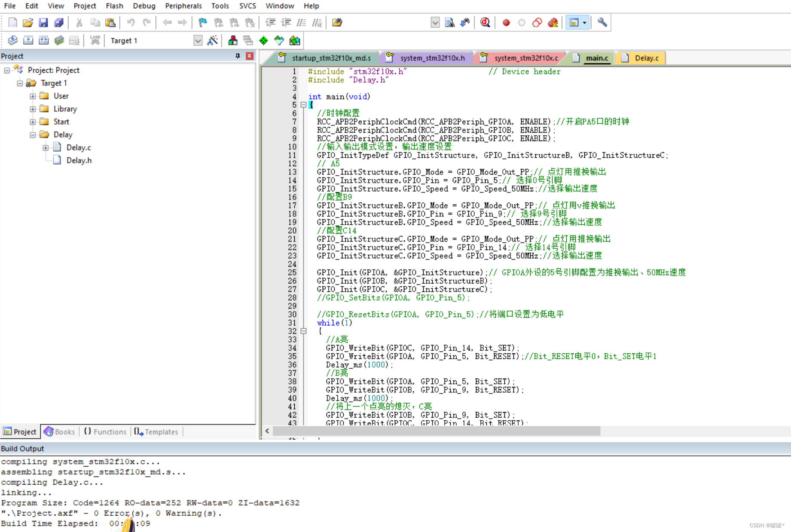791x532 pixels.
Task: Translate the current file with the compile icon
Action: coord(13,40)
